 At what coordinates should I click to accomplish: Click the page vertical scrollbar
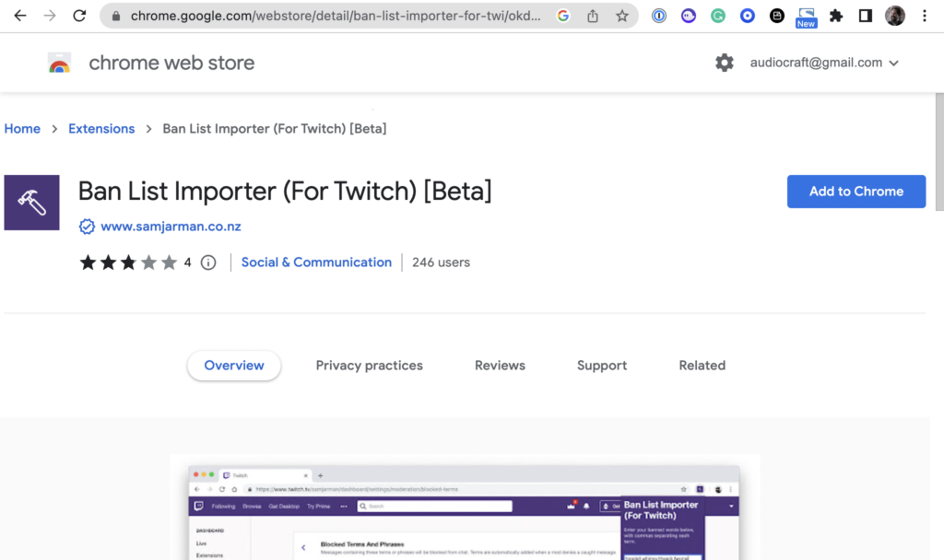coord(939,152)
